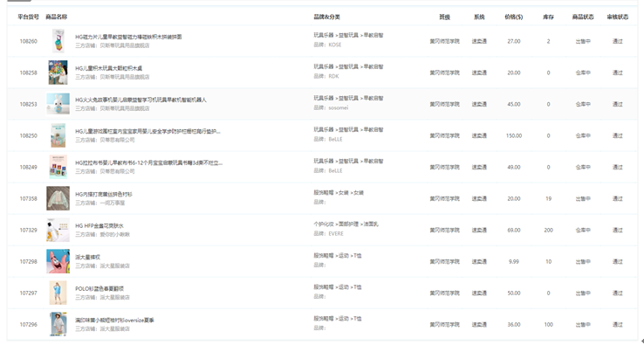Open the POLO衫 product title link

[x=99, y=289]
